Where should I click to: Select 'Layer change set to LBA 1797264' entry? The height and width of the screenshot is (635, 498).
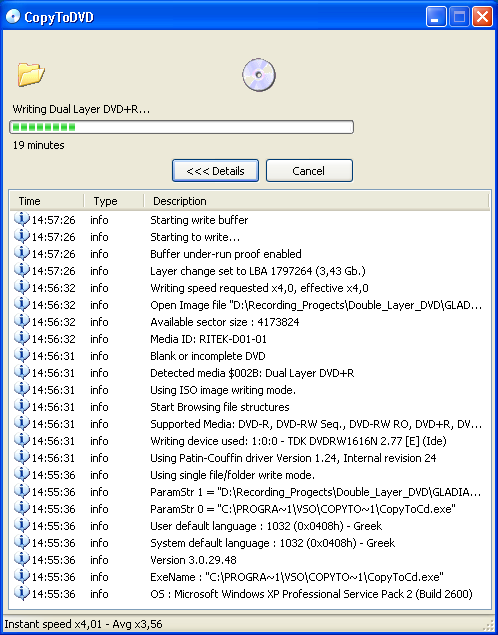(258, 271)
